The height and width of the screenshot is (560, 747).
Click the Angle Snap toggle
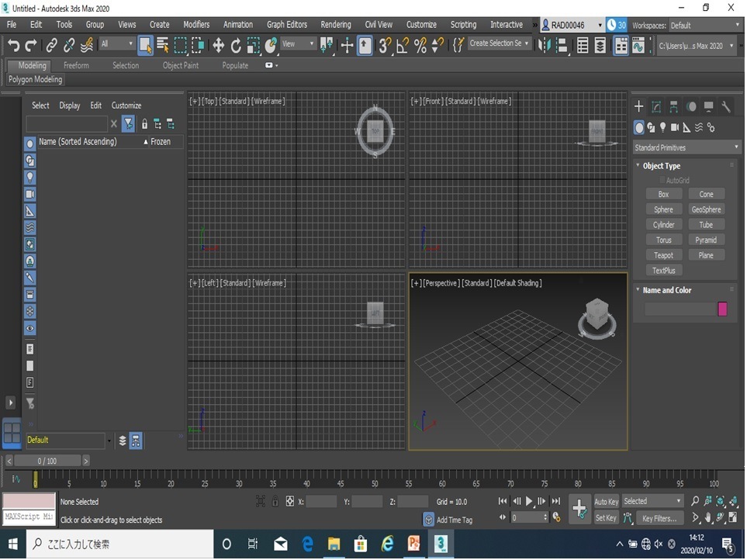(x=403, y=46)
